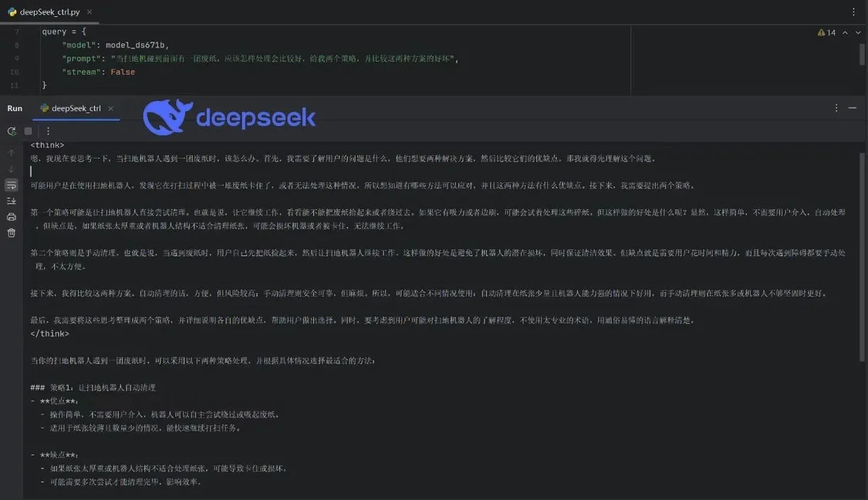Click the Run tool window label
This screenshot has height=500, width=868.
click(x=14, y=108)
